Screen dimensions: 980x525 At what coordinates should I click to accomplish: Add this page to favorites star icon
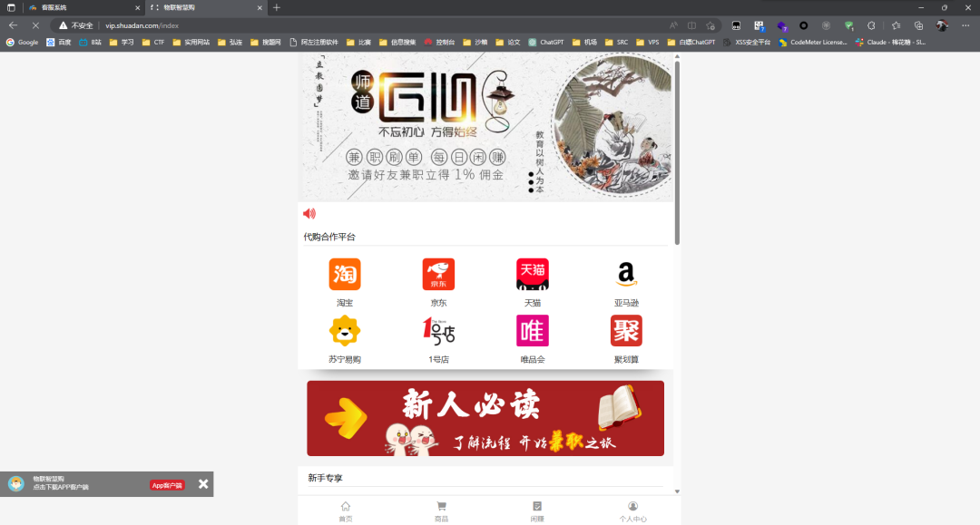pyautogui.click(x=710, y=25)
